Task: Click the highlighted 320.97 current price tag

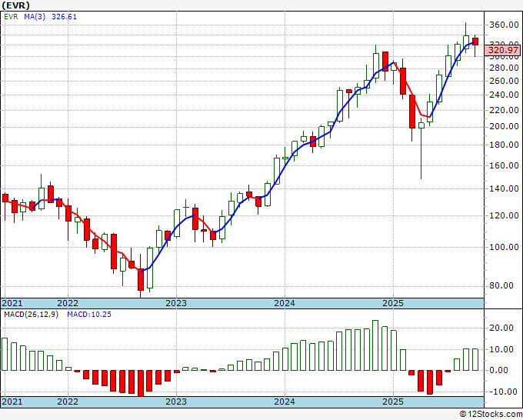Action: [x=503, y=50]
